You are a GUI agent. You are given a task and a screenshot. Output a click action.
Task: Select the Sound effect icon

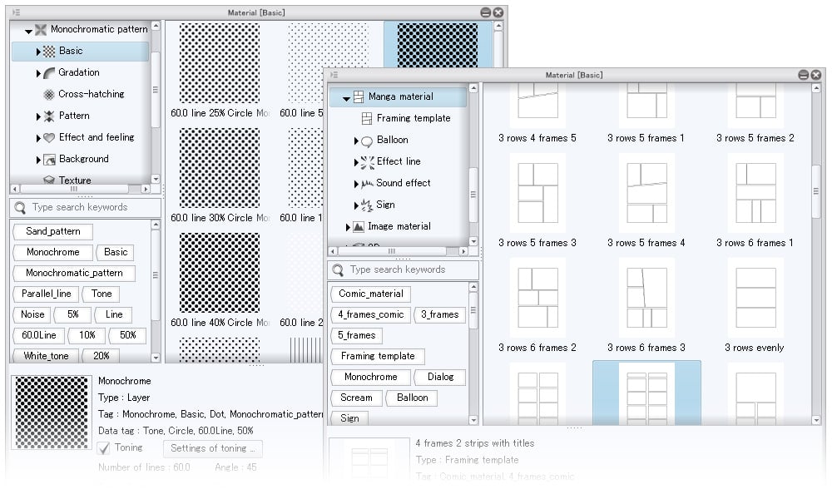point(367,184)
